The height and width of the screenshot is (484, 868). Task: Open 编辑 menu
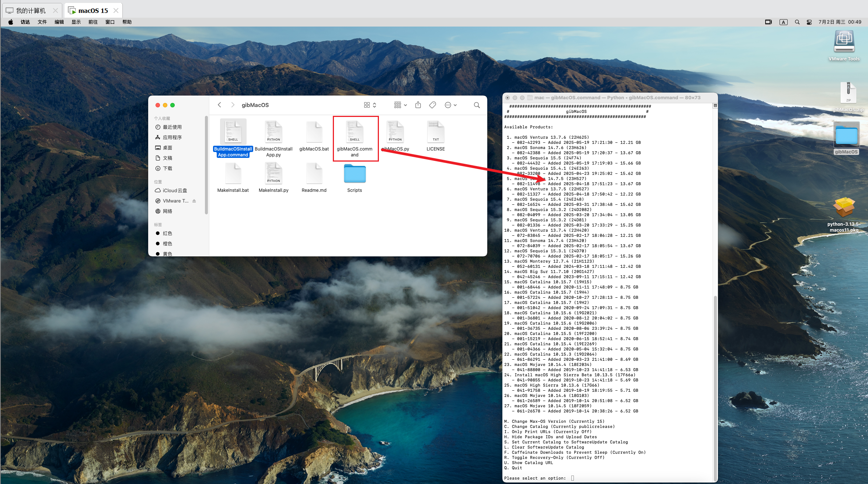click(59, 22)
